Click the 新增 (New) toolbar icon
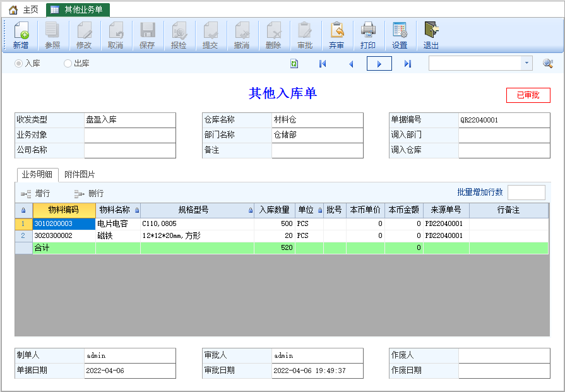 click(x=21, y=35)
